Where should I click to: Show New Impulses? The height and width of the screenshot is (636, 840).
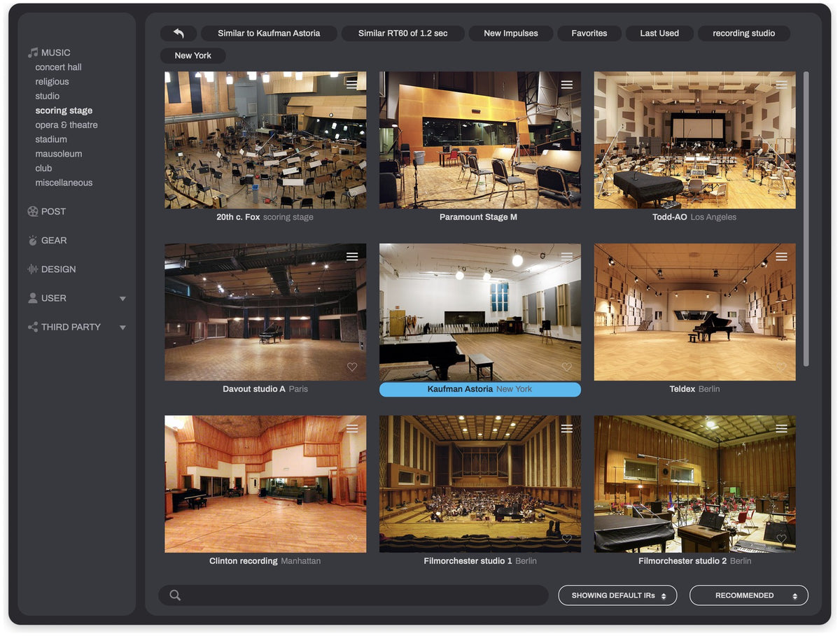tap(511, 34)
